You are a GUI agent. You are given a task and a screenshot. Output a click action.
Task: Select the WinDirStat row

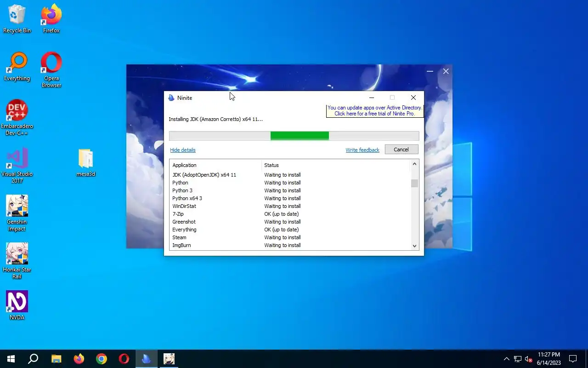(x=289, y=206)
